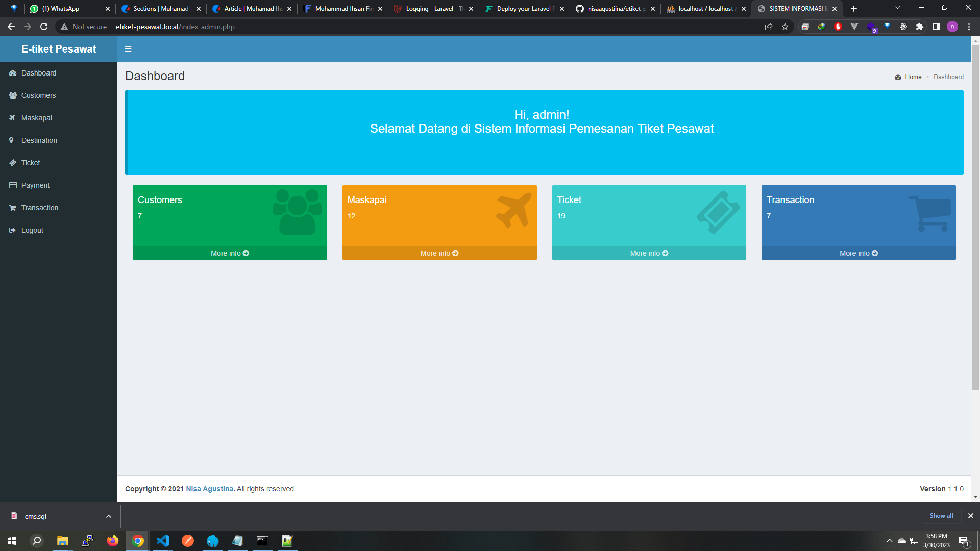Open Windows search from taskbar
Image resolution: width=980 pixels, height=551 pixels.
pos(37,541)
